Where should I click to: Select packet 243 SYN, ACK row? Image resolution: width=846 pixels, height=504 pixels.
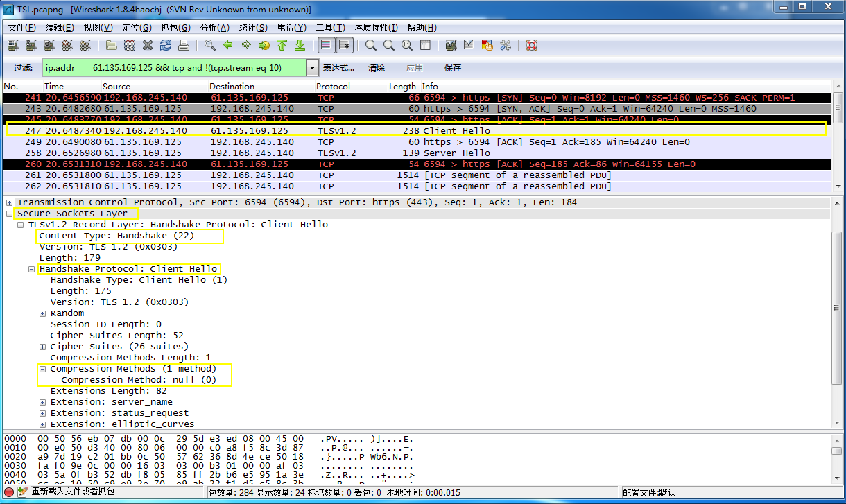416,109
